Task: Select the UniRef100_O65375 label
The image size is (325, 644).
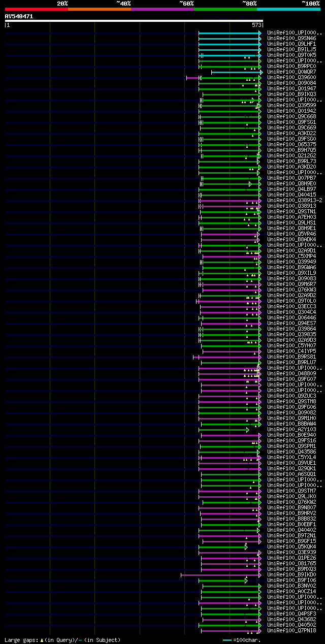Action: [x=291, y=144]
